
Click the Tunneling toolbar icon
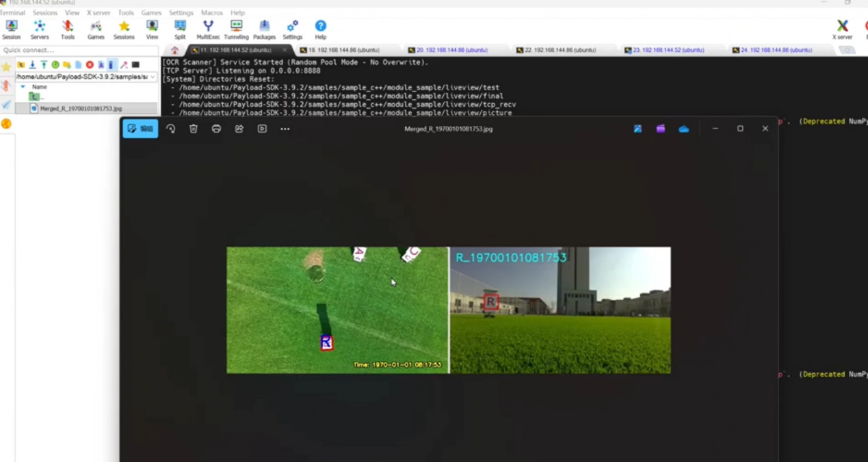236,29
